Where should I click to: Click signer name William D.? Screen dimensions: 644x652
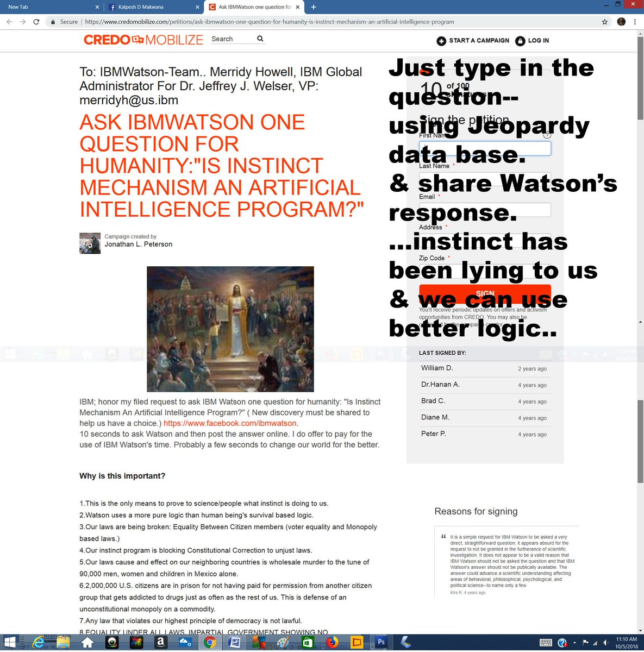click(437, 368)
